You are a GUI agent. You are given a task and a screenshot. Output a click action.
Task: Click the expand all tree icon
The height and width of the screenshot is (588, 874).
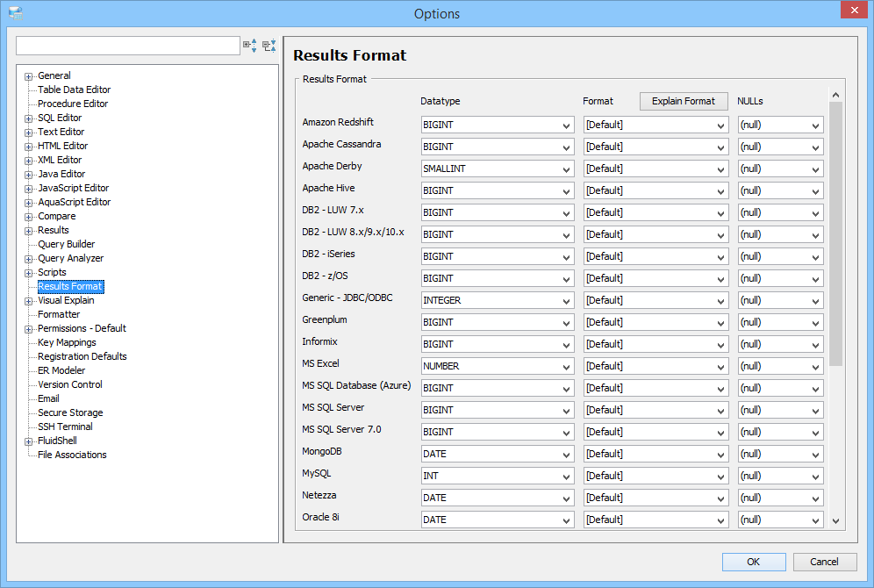point(250,46)
